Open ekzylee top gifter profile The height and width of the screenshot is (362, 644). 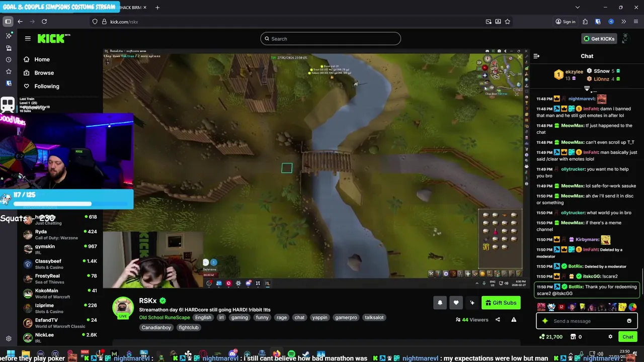574,72
